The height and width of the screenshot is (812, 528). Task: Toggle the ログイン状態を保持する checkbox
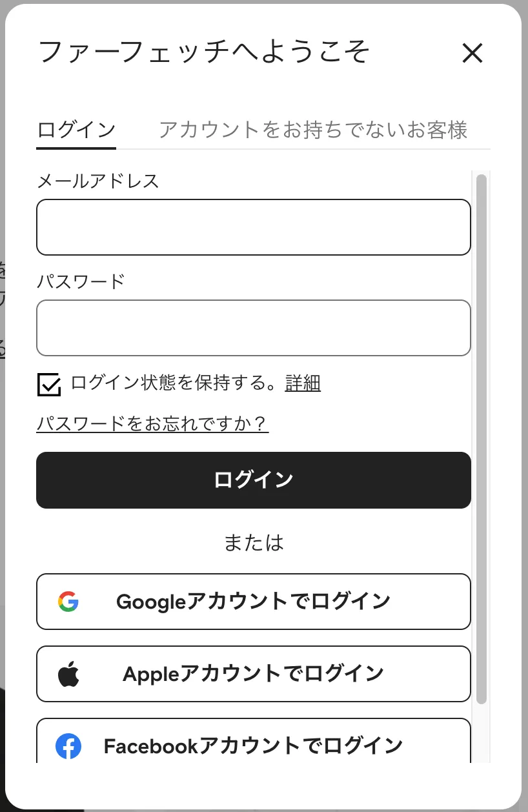[x=49, y=385]
